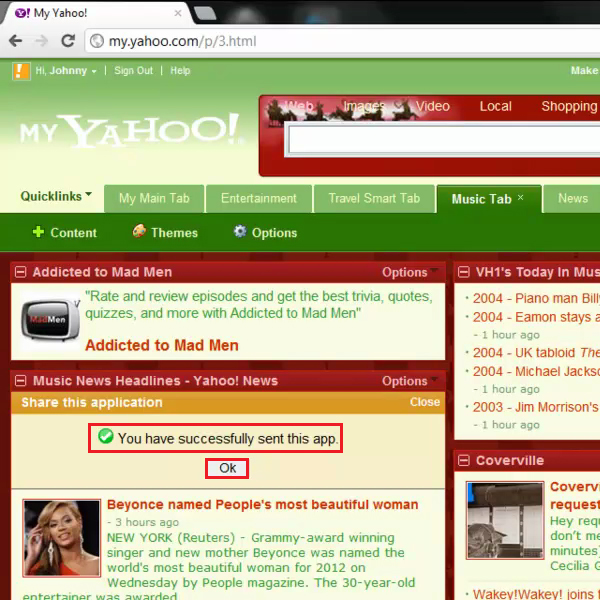Click the orange Yahoo exclamation avatar icon
Image resolution: width=600 pixels, height=600 pixels.
point(21,71)
